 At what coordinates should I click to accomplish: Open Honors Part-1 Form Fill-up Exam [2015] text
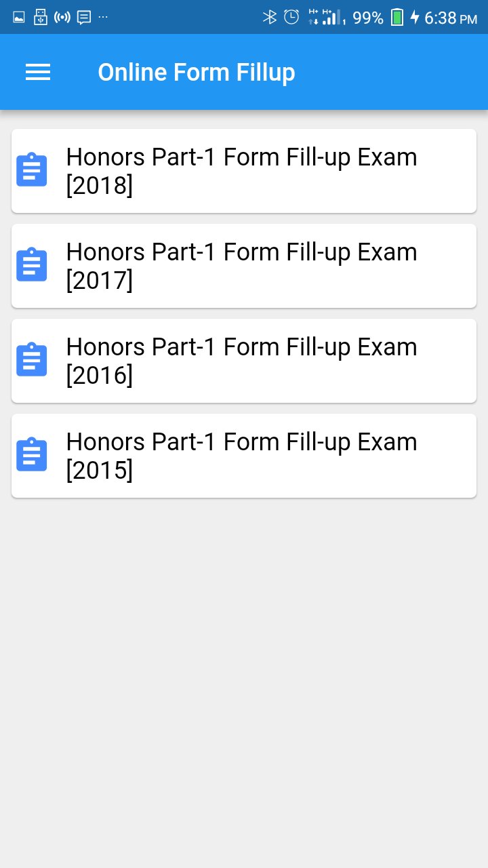tap(241, 456)
